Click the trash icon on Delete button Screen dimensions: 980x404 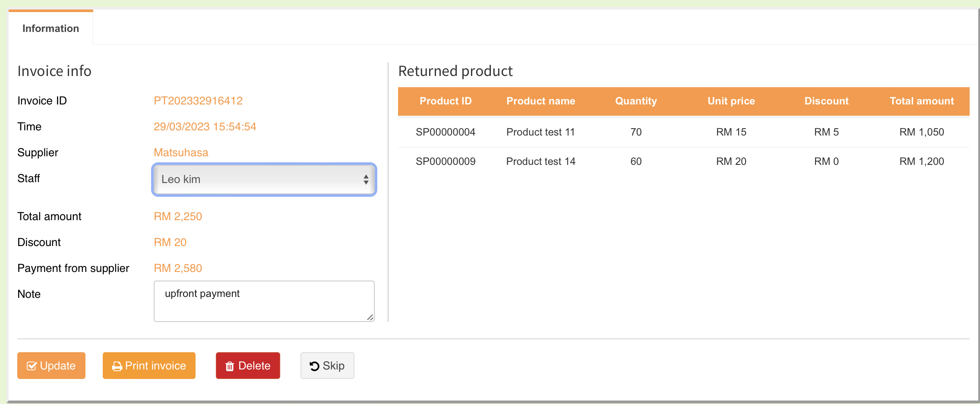tap(230, 366)
